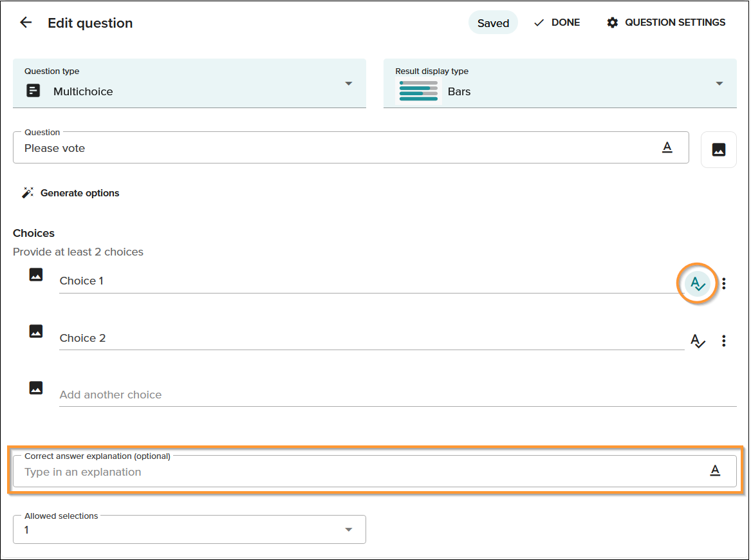The image size is (751, 560).
Task: Mark Choice 1 as the correct answer
Action: [x=698, y=284]
